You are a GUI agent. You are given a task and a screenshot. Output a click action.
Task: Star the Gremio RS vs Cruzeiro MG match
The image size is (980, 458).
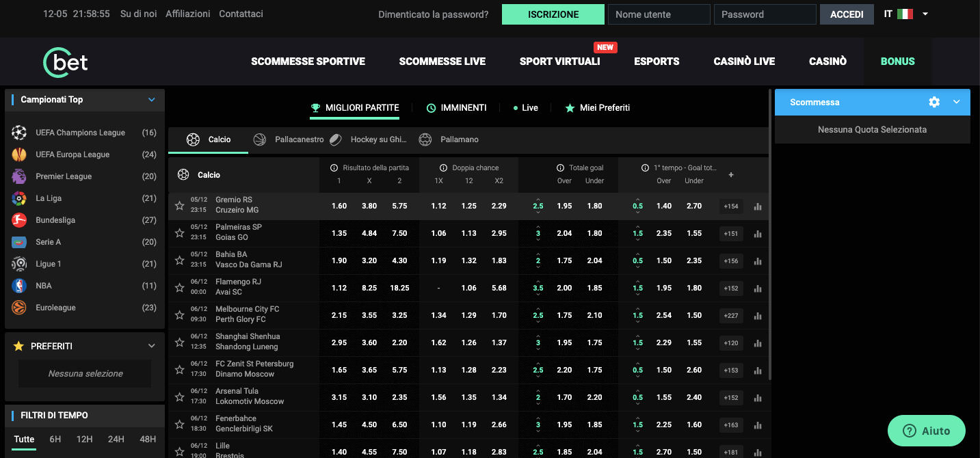[x=179, y=206]
